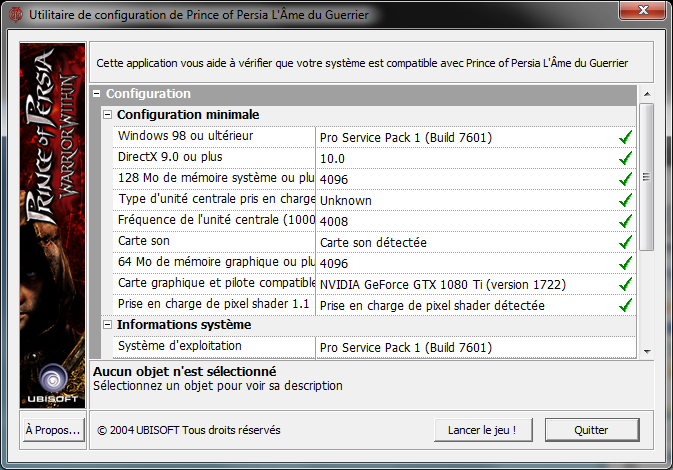Click the CPU frequency value 4008
The height and width of the screenshot is (470, 673).
point(334,222)
